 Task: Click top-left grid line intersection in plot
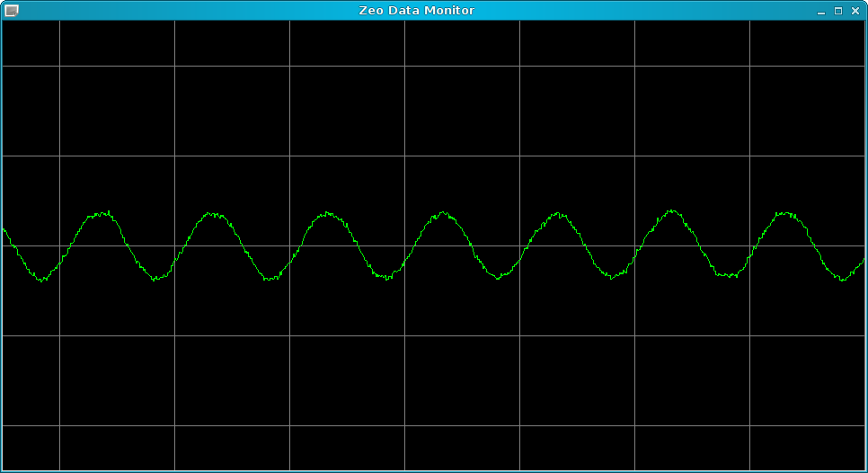(x=59, y=66)
